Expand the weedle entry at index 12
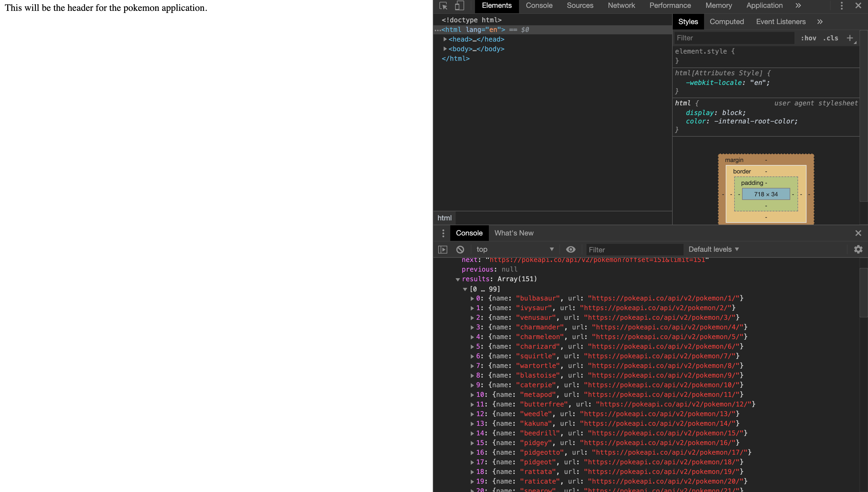 click(472, 414)
